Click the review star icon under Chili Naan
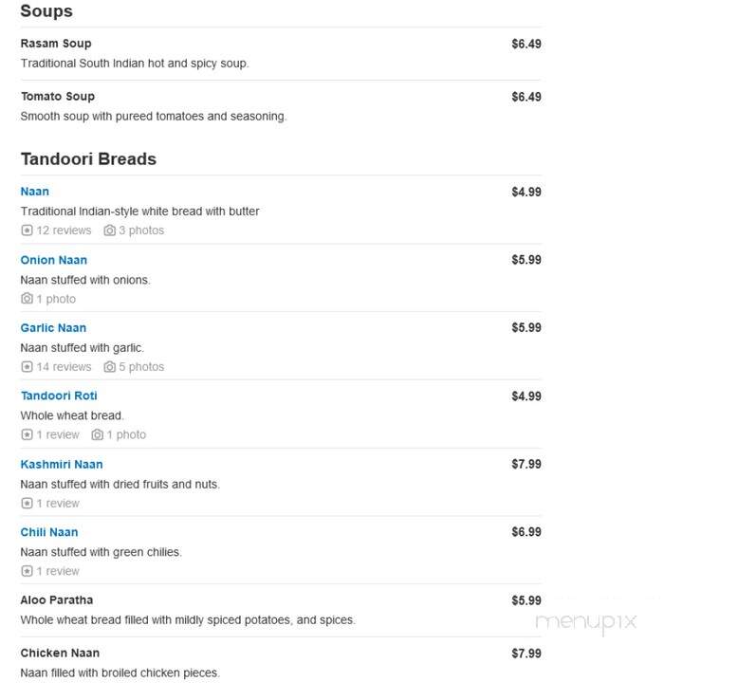The image size is (756, 700). tap(27, 571)
